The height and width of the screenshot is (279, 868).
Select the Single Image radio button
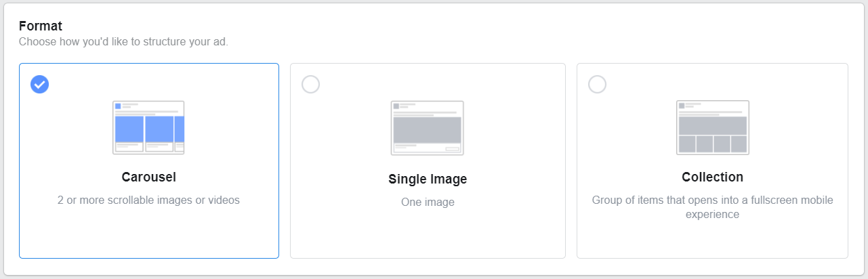[310, 84]
